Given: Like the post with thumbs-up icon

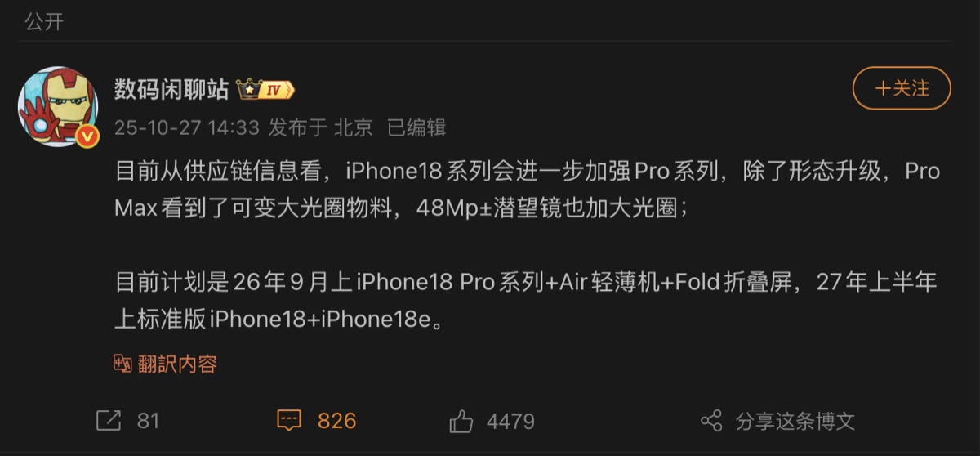Looking at the screenshot, I should coord(461,421).
